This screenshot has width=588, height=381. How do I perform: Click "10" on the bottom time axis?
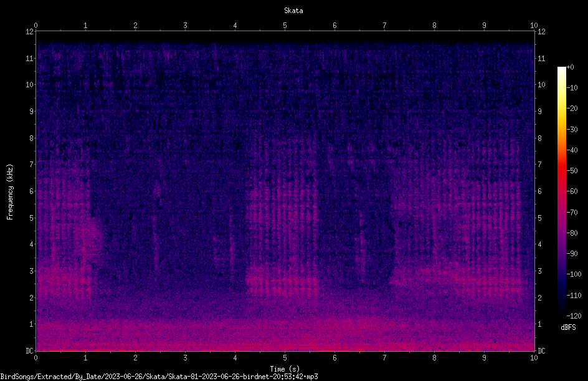[534, 358]
